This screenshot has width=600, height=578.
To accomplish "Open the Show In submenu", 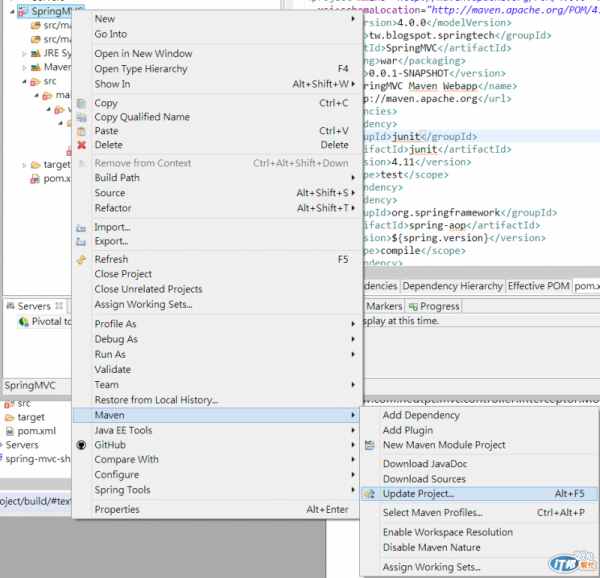I will click(x=215, y=84).
